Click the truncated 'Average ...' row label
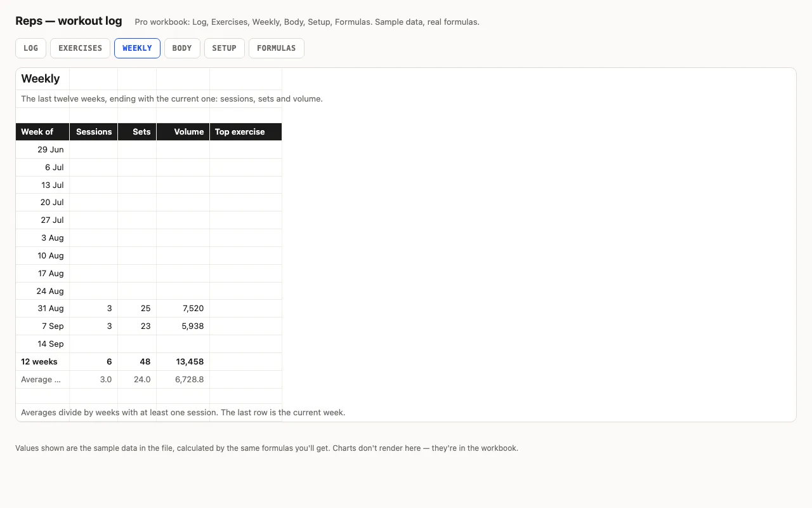The width and height of the screenshot is (812, 508). click(x=43, y=380)
